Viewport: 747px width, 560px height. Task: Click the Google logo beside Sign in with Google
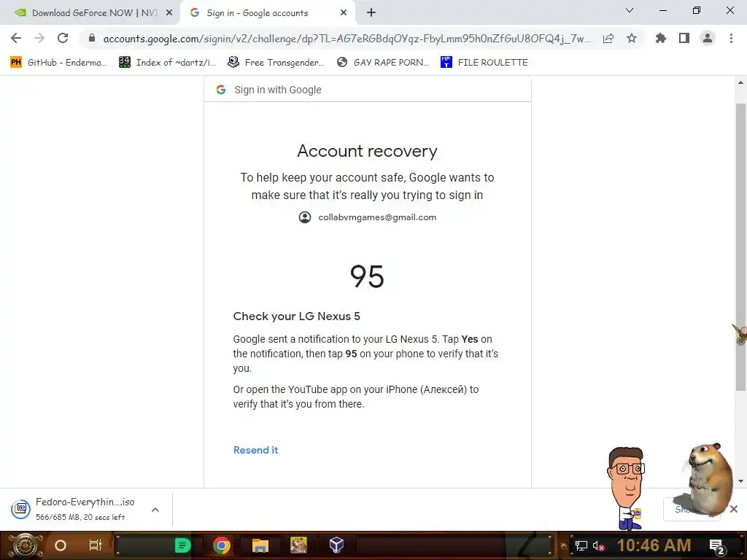(220, 90)
